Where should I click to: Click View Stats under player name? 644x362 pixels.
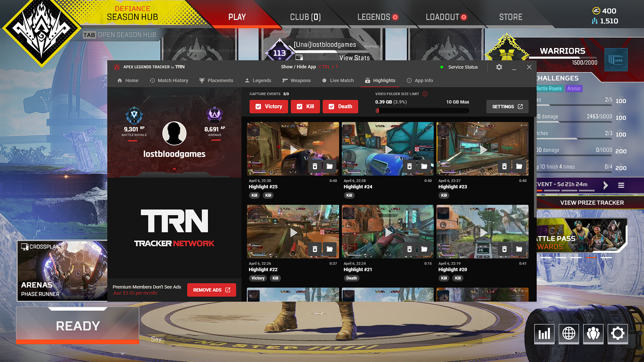[x=354, y=58]
